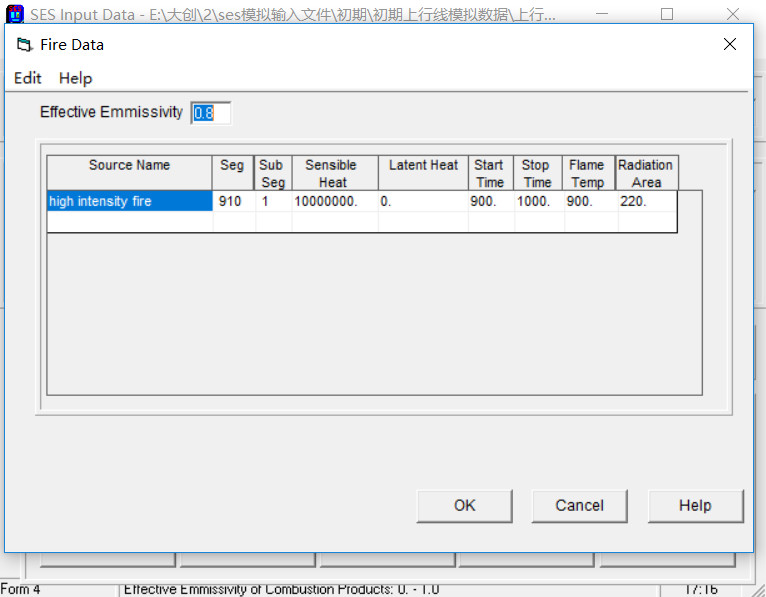This screenshot has width=766, height=597.
Task: Close the SES Input Data main window
Action: click(x=732, y=14)
